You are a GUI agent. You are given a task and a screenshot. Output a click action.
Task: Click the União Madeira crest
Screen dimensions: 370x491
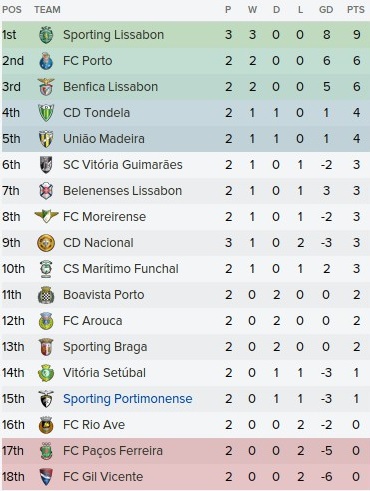[46, 139]
